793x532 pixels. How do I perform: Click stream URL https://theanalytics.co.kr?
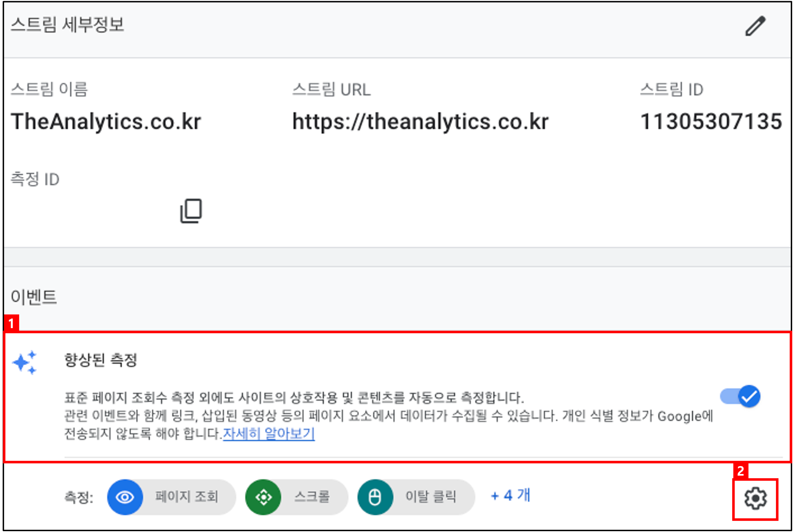(x=420, y=121)
